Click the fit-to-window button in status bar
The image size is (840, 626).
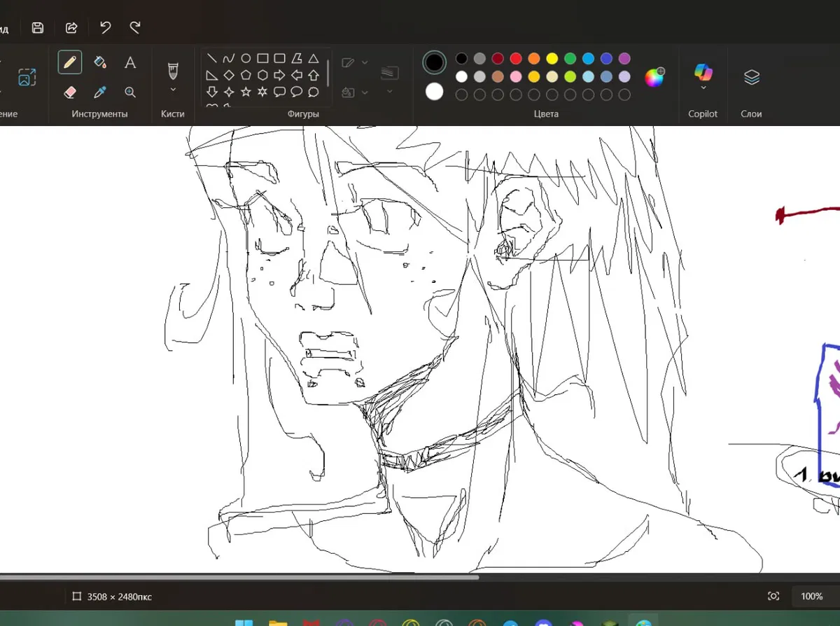(x=773, y=596)
